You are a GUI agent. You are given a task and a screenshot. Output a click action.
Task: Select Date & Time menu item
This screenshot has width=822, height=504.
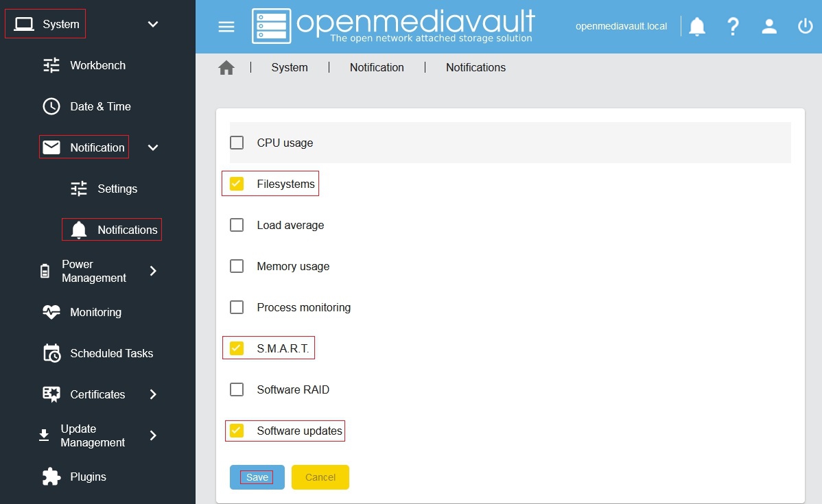(x=100, y=106)
